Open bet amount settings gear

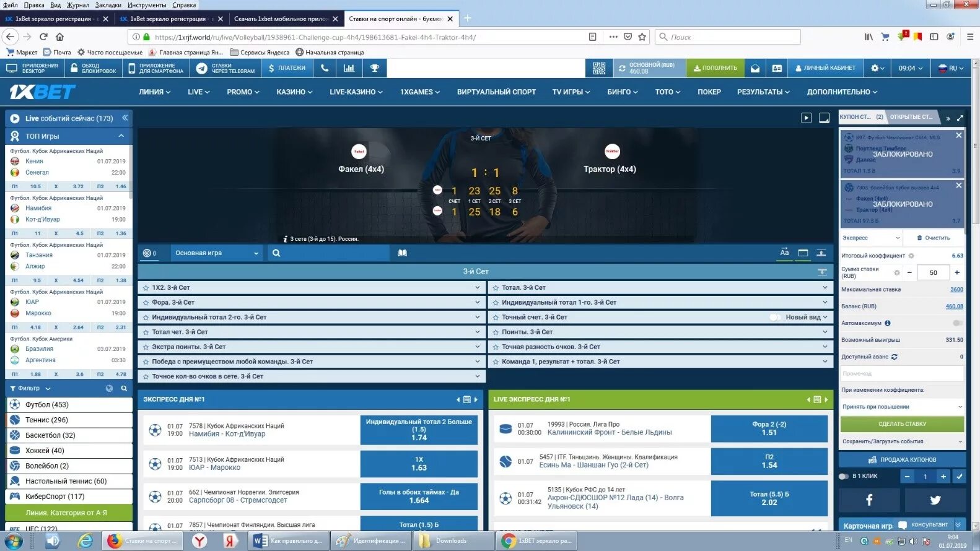point(896,272)
